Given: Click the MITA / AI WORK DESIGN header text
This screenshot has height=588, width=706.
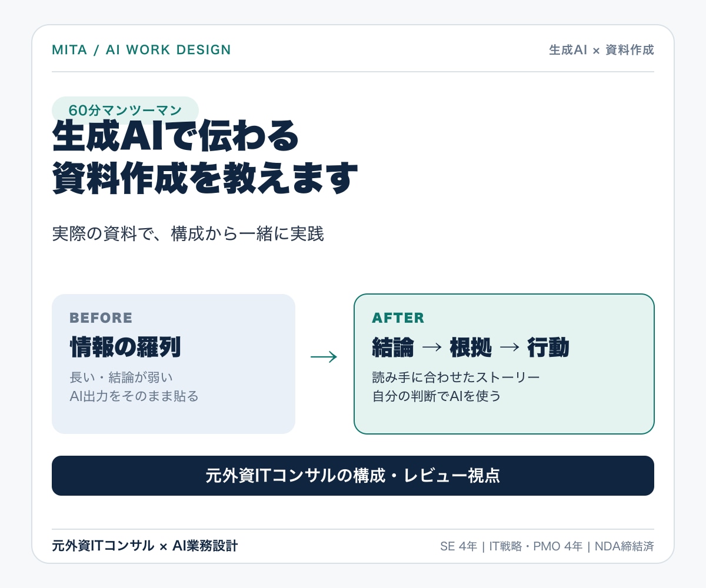Looking at the screenshot, I should (141, 50).
